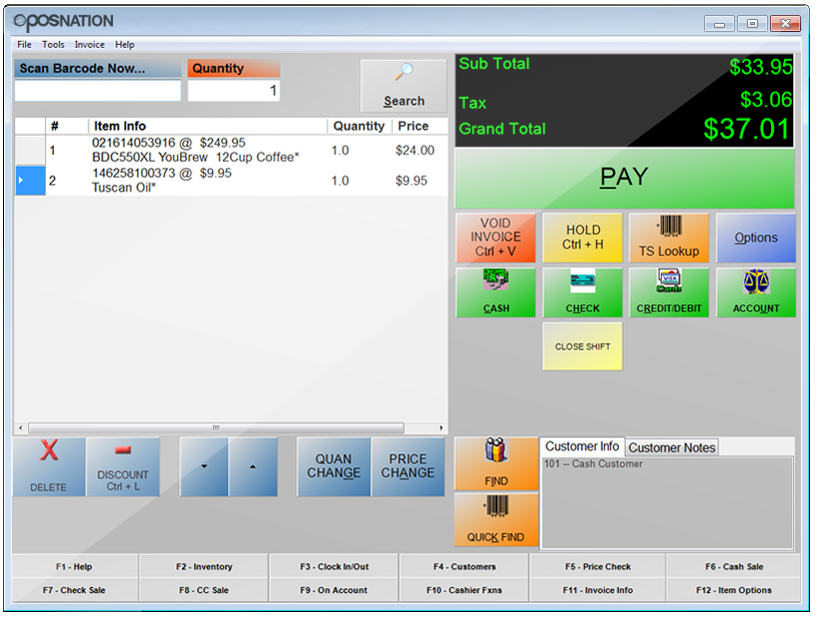Move selection down with down arrow
Image resolution: width=817 pixels, height=617 pixels.
(x=204, y=466)
